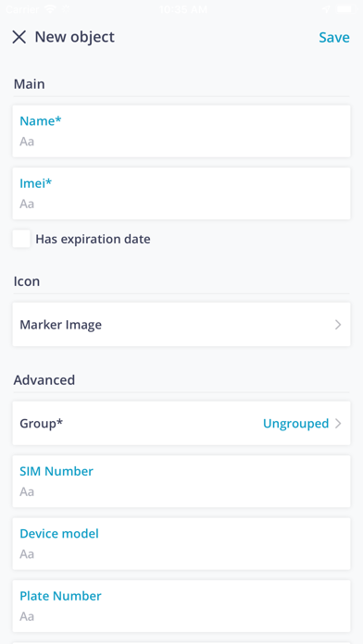
Task: Open the Marker Image selector row
Action: click(x=181, y=325)
